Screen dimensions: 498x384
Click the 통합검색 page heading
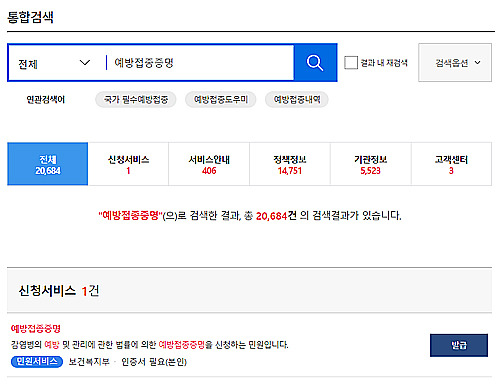tap(30, 17)
